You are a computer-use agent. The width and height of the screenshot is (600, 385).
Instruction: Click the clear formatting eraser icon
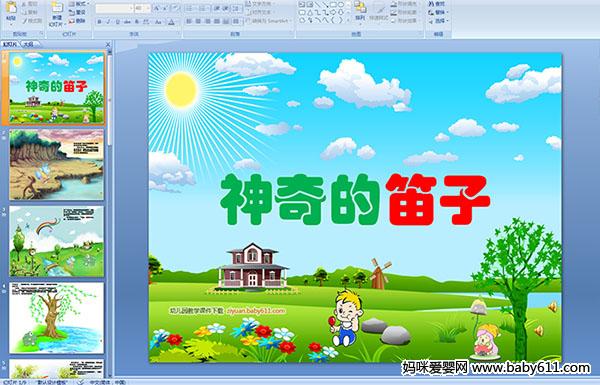176,8
